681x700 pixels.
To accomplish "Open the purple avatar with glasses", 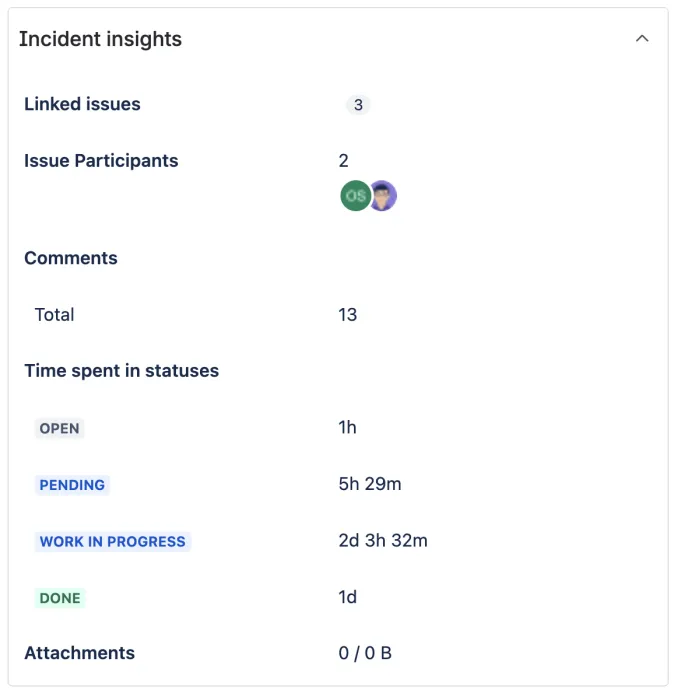I will click(x=383, y=196).
